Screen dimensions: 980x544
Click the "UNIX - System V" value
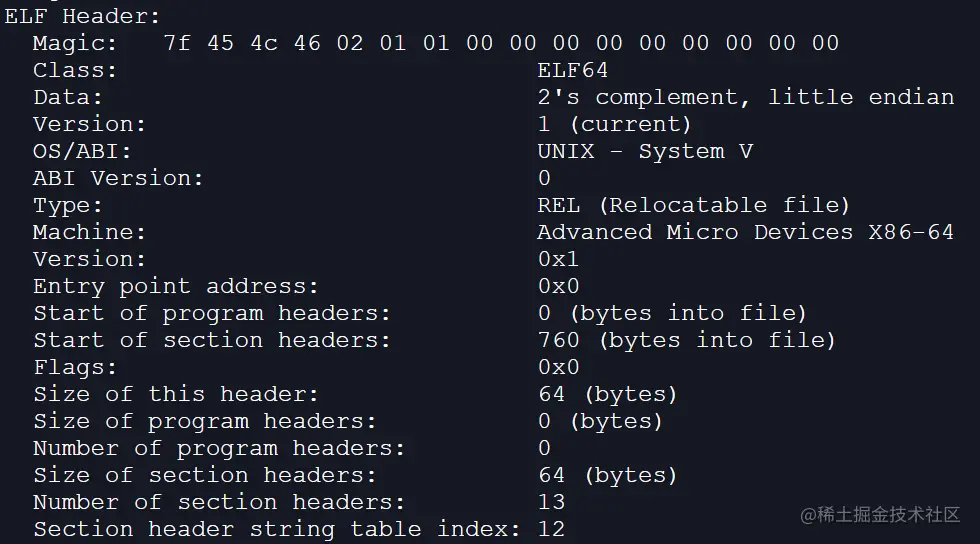tap(645, 151)
